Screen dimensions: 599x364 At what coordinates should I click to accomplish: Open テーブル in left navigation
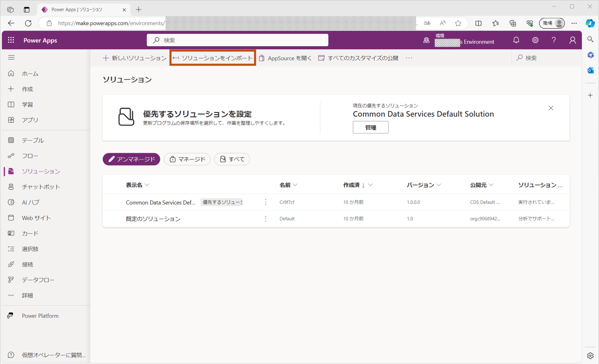46,140
